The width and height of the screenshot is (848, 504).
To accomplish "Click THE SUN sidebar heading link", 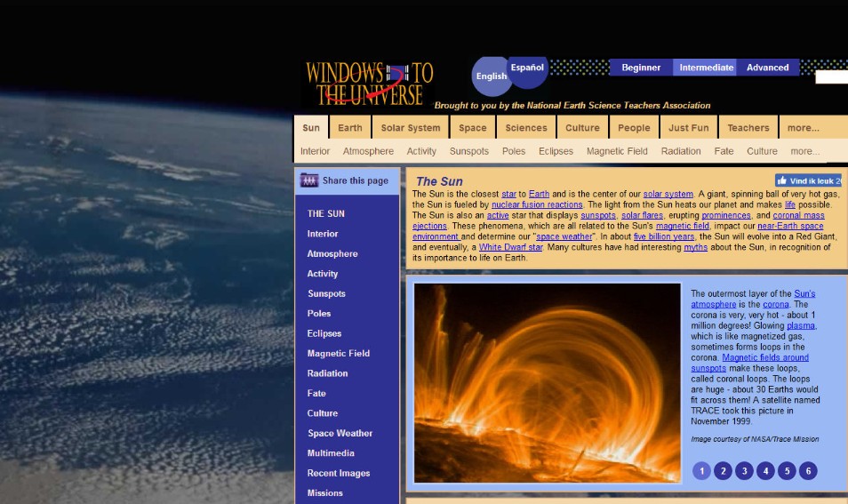I will pos(325,213).
